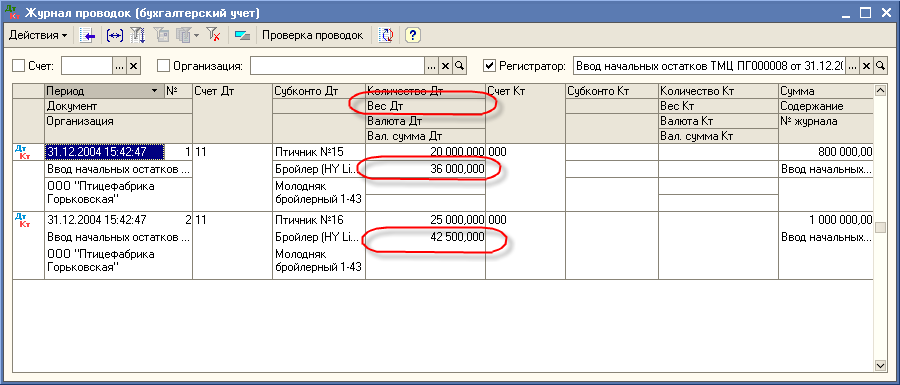Clear the Регистратор field with X
Screen dimensions: 900x385
866,66
